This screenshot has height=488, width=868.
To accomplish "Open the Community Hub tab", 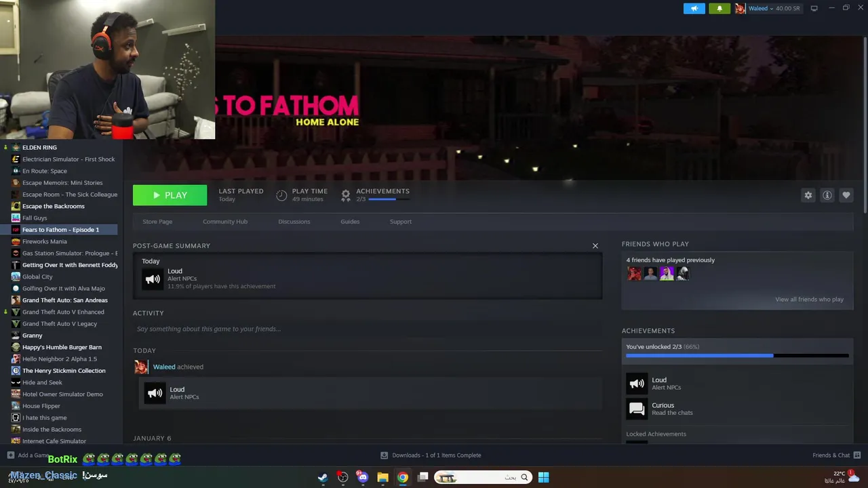I will coord(225,222).
